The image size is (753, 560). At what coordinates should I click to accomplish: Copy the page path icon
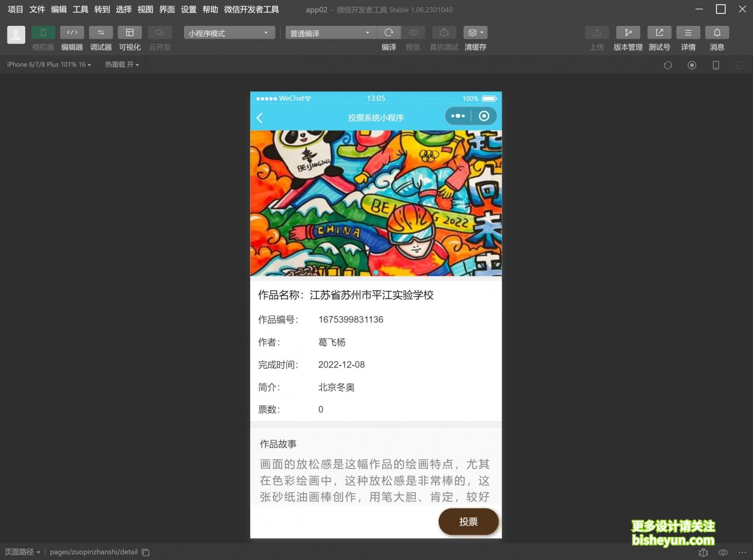[146, 552]
